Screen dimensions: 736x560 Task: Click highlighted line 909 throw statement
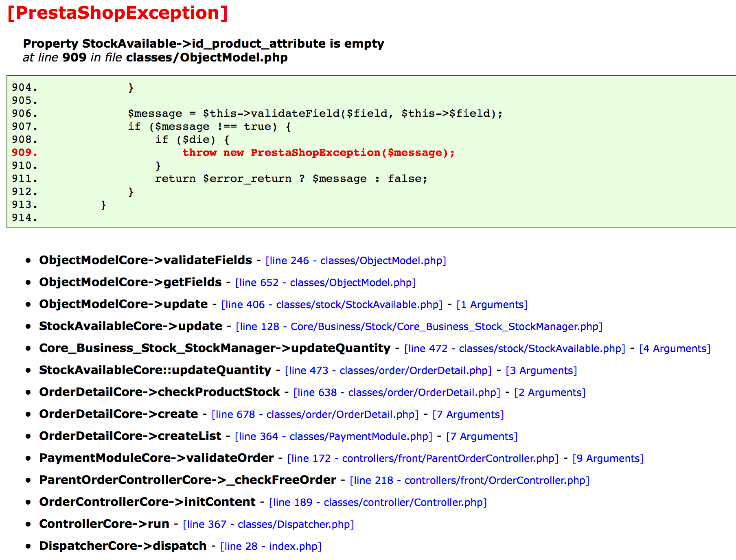[318, 153]
